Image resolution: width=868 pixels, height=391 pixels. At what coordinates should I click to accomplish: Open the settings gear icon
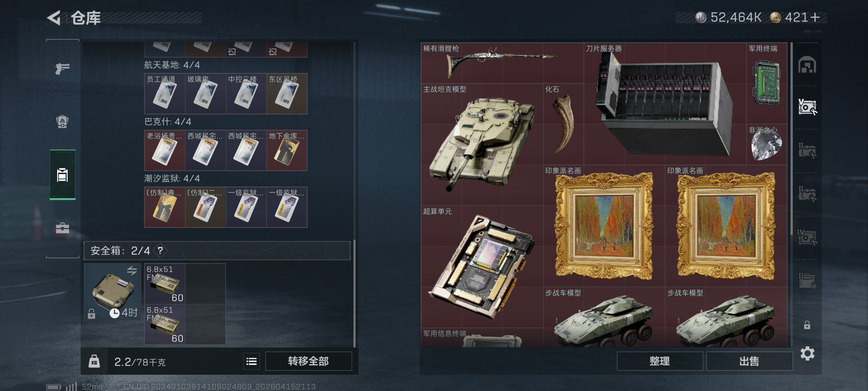click(x=807, y=353)
